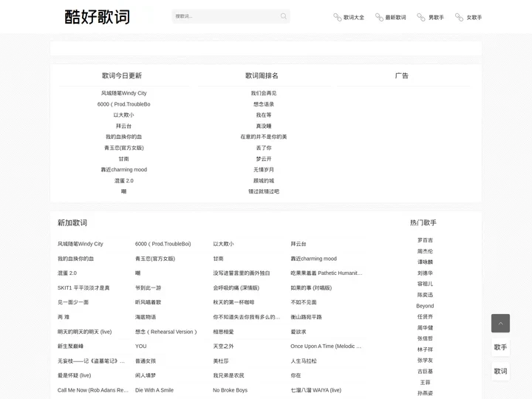Open No Broke Boys lyrics
Image resolution: width=532 pixels, height=399 pixels.
(x=230, y=390)
